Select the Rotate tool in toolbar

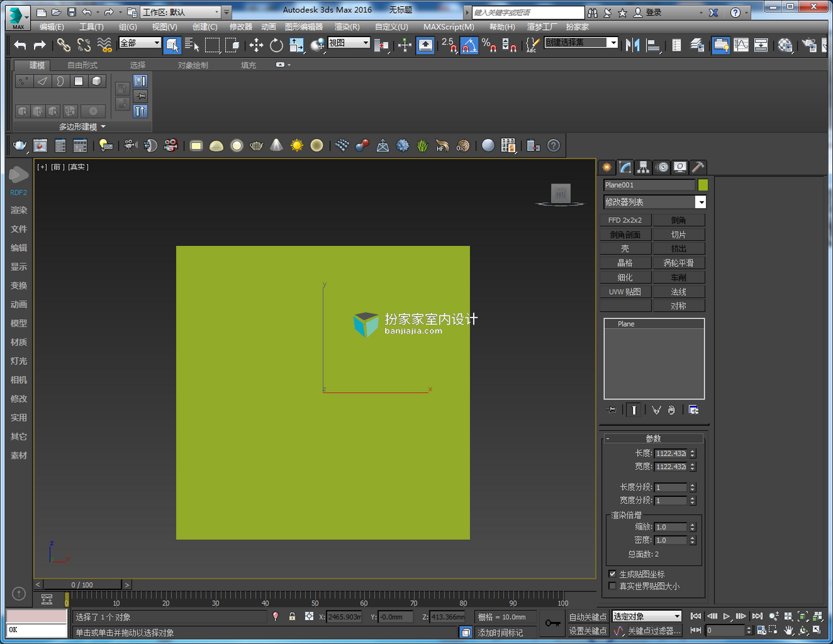277,45
